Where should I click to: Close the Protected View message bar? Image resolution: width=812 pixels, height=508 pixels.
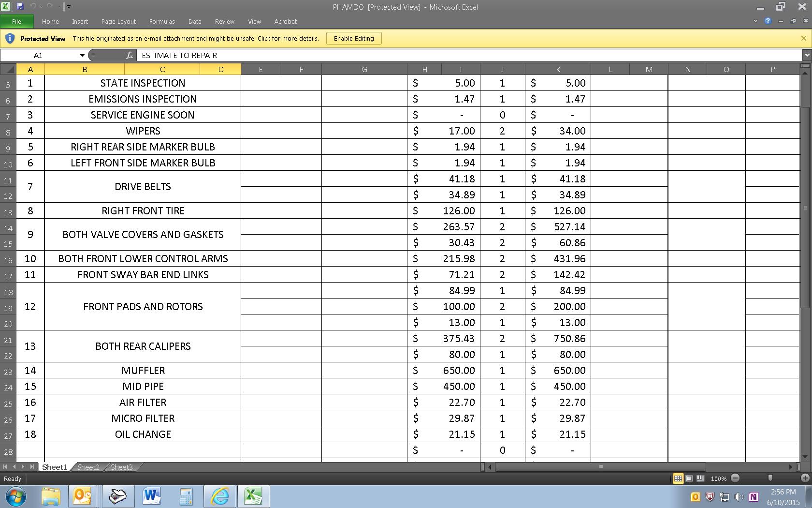803,38
